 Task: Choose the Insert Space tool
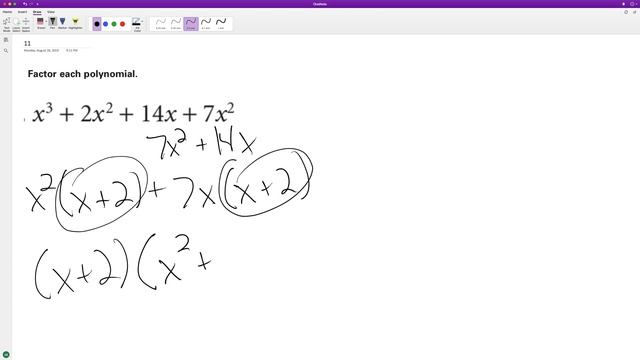click(x=26, y=24)
